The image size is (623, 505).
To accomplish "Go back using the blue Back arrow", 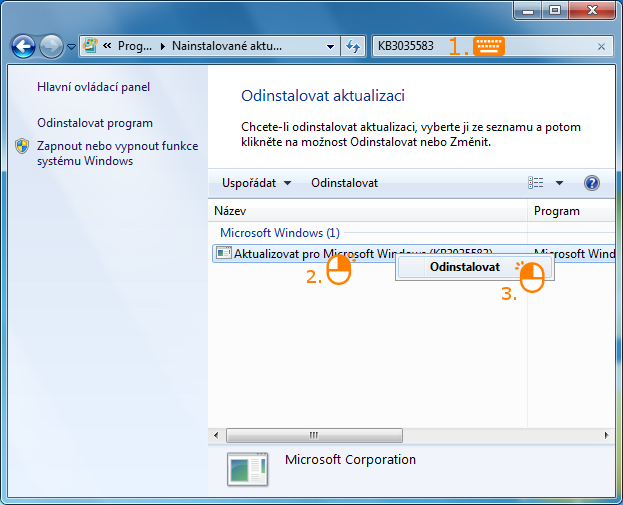I will point(23,46).
